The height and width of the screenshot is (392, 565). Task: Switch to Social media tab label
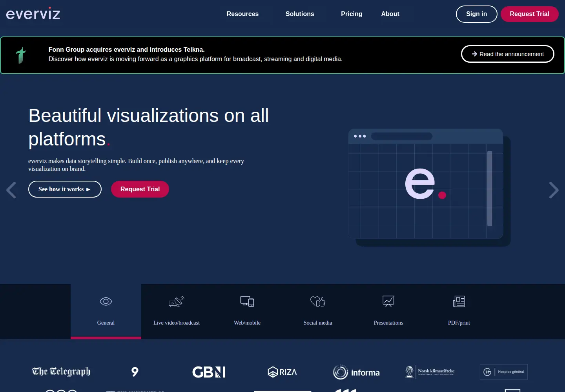tap(318, 323)
